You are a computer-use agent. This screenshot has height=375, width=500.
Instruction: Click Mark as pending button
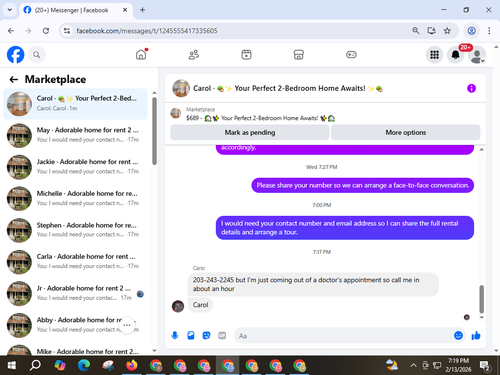point(250,132)
